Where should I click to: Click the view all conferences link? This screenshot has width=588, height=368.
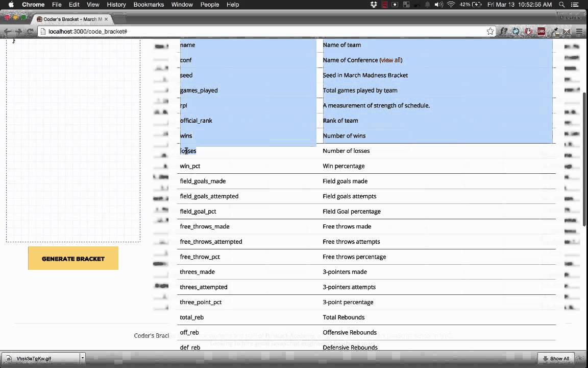391,60
